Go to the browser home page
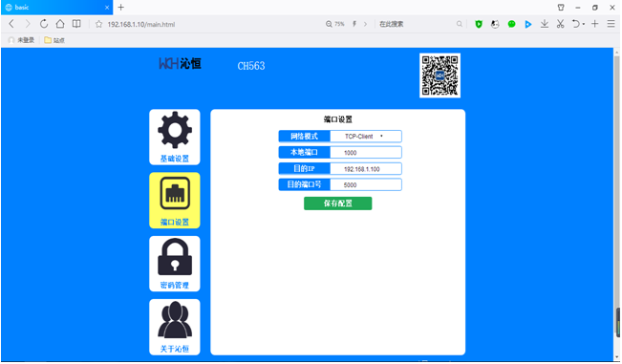Viewport: 622px width, 364px height. click(x=60, y=24)
